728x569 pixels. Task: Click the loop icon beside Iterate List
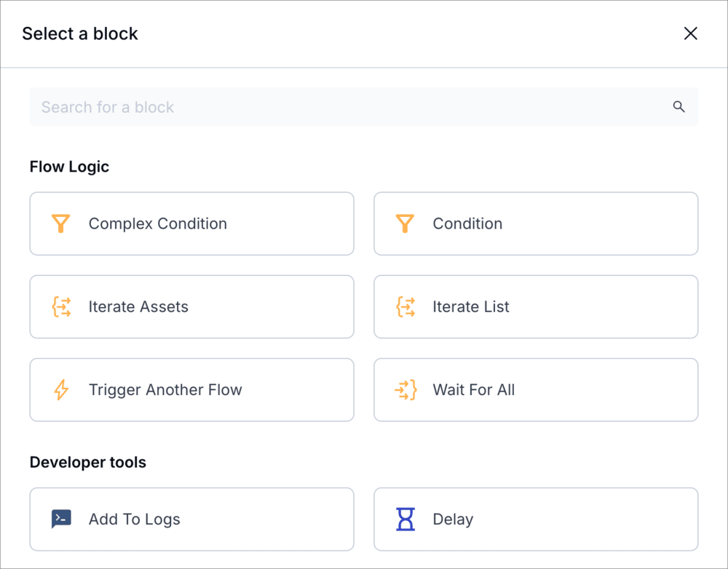click(405, 306)
